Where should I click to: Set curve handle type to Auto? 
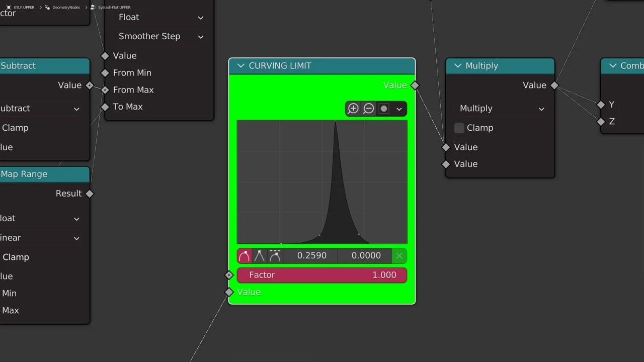244,256
